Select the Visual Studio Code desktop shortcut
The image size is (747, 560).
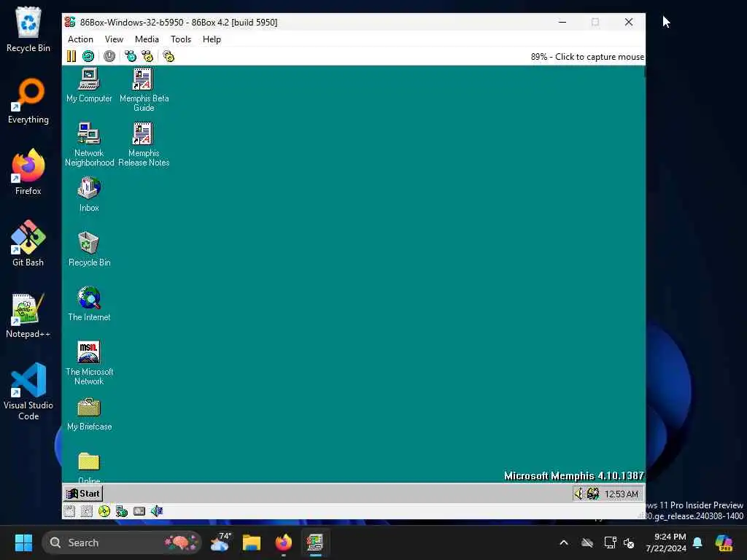28,392
